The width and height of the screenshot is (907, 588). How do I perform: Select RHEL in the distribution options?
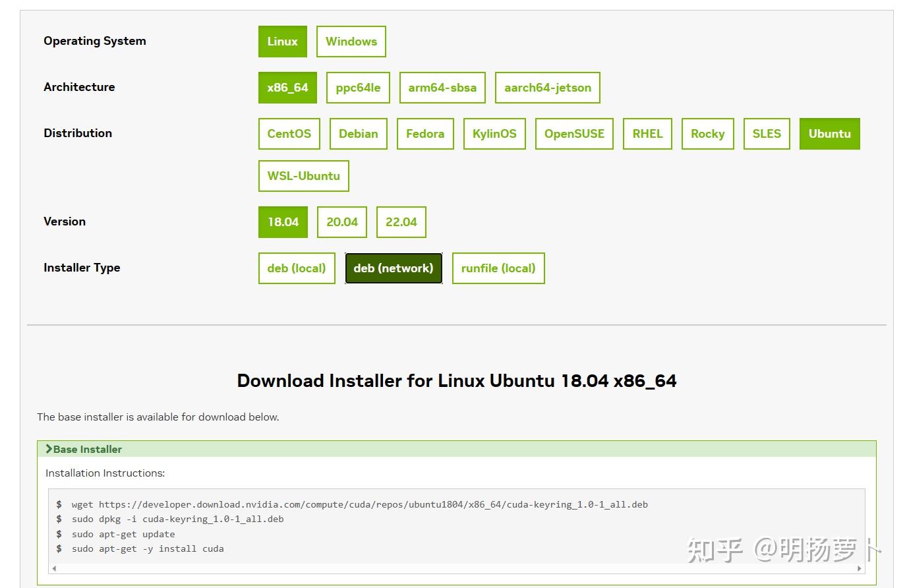pos(647,133)
